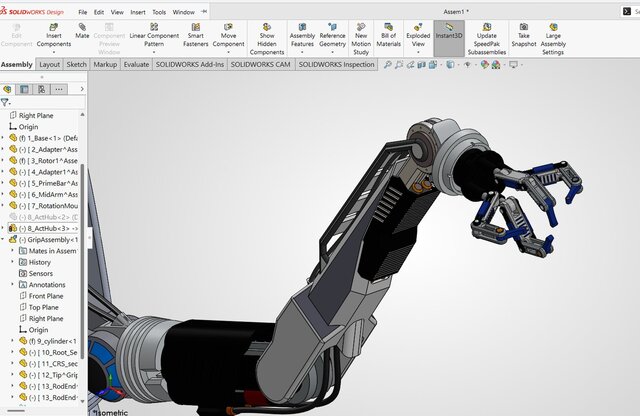
Task: Click the Previous View icon
Action: 410,65
